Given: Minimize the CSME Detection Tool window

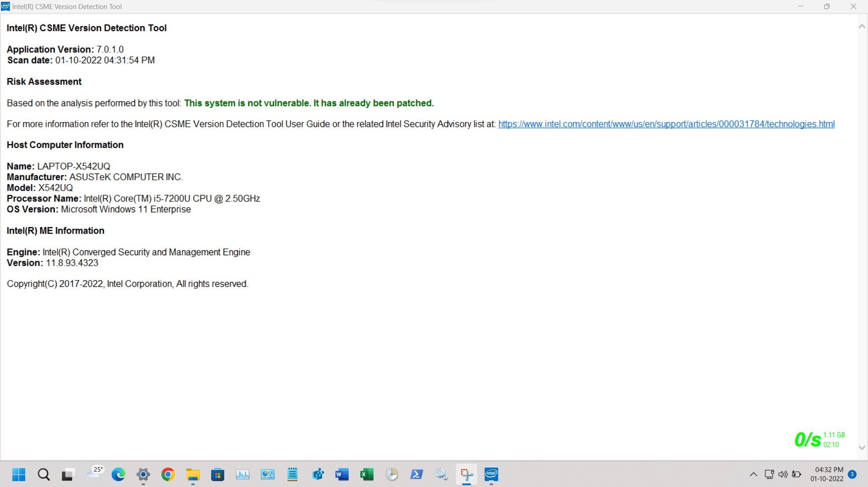Looking at the screenshot, I should pos(801,7).
